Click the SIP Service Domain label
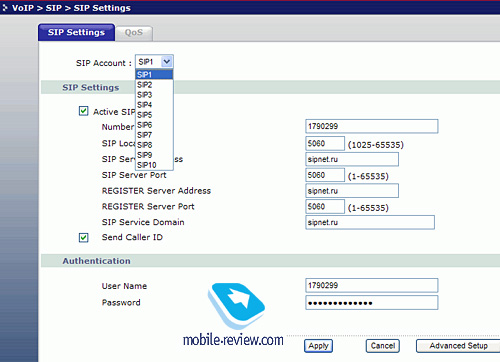The image size is (500, 362). [x=143, y=222]
